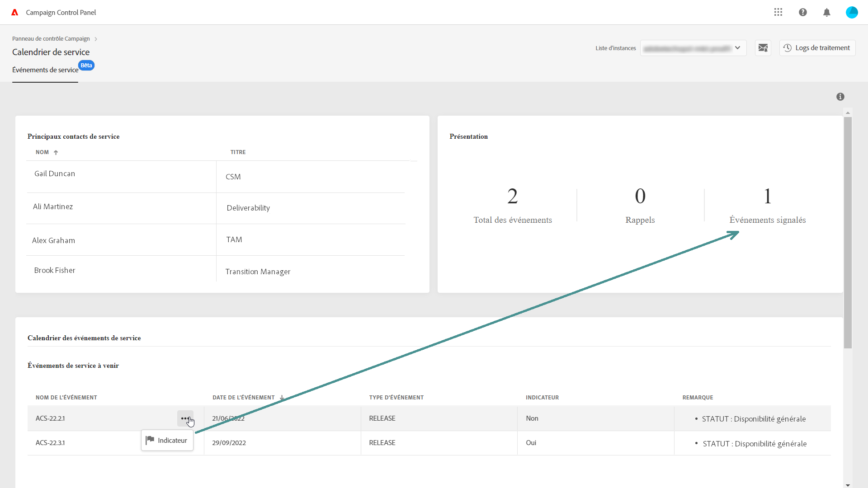Click the help question mark icon
Viewport: 868px width, 488px height.
click(x=803, y=12)
